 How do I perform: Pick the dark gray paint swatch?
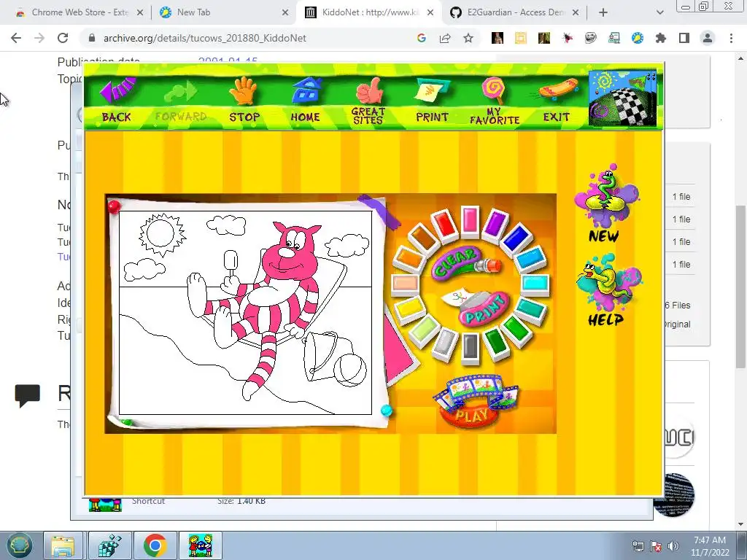point(471,348)
